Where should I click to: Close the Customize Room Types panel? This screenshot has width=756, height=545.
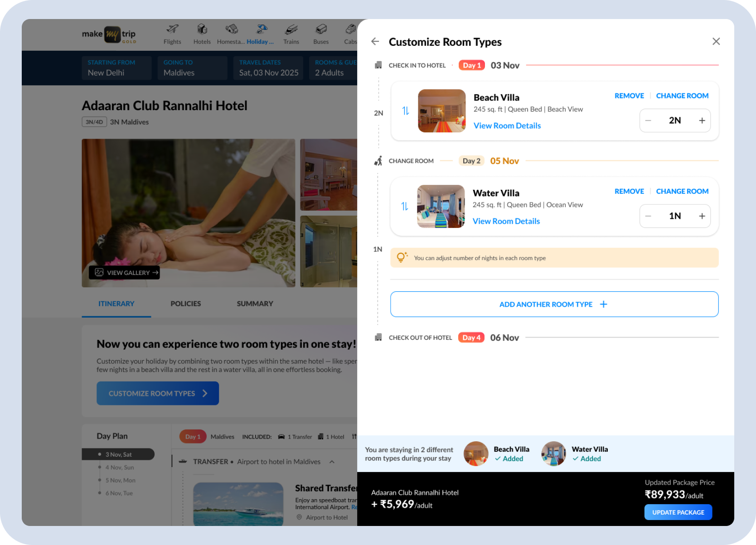tap(716, 42)
